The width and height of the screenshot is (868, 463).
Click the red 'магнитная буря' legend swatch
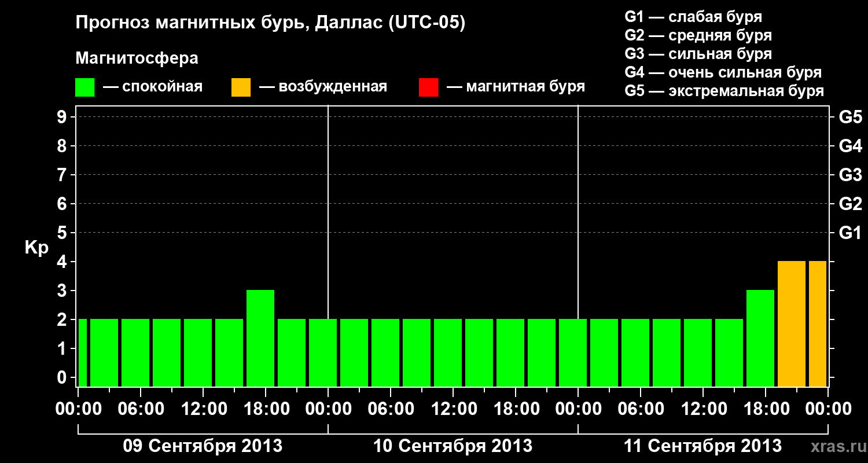[x=428, y=87]
